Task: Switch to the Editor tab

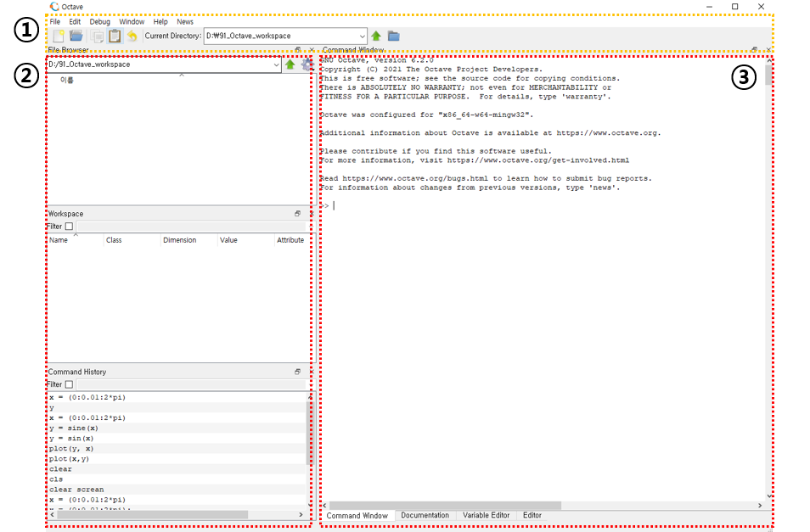Action: pos(532,515)
